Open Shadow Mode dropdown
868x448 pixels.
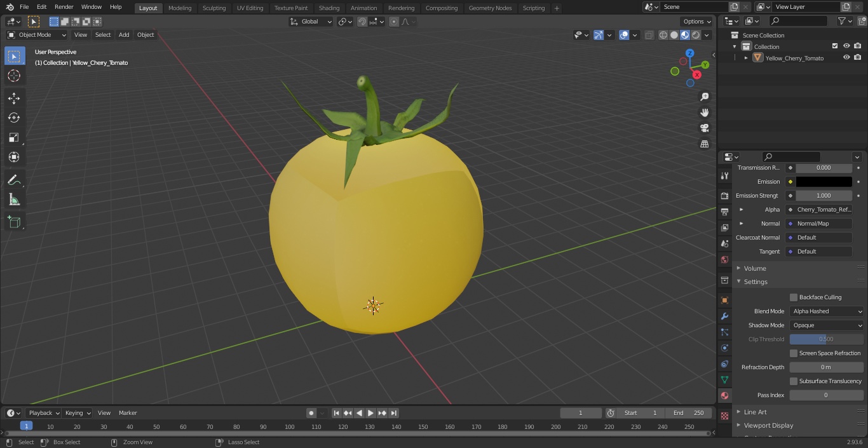point(827,325)
